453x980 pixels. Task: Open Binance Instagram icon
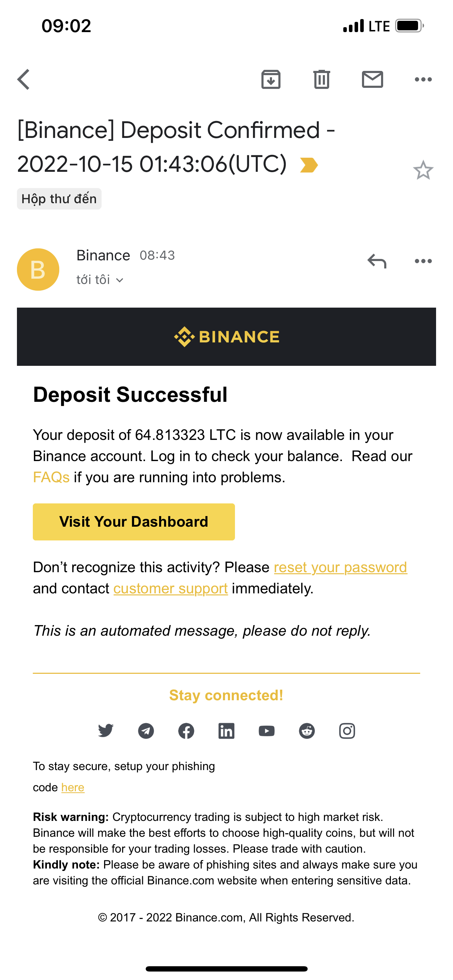tap(347, 731)
